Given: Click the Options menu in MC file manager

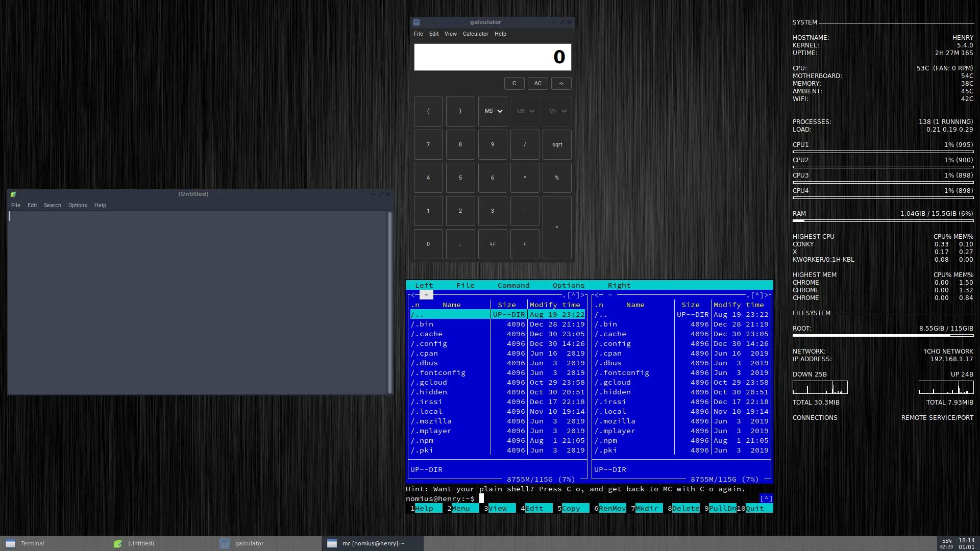Looking at the screenshot, I should [568, 285].
